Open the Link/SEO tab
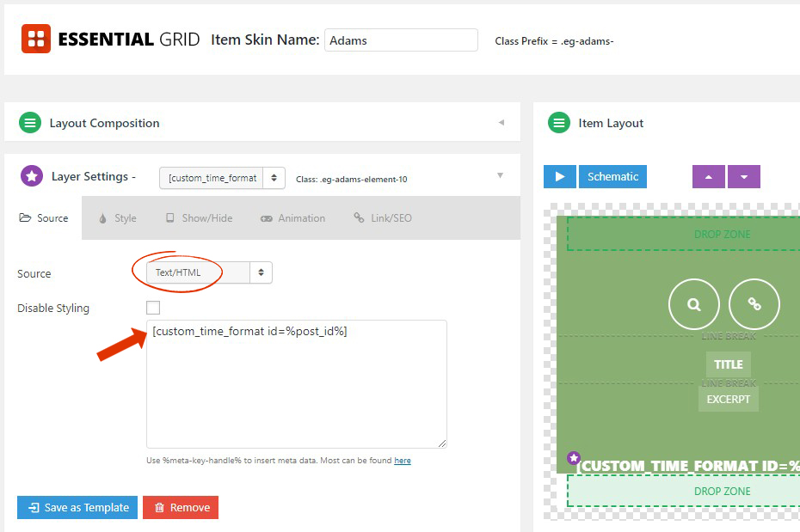 (x=383, y=218)
